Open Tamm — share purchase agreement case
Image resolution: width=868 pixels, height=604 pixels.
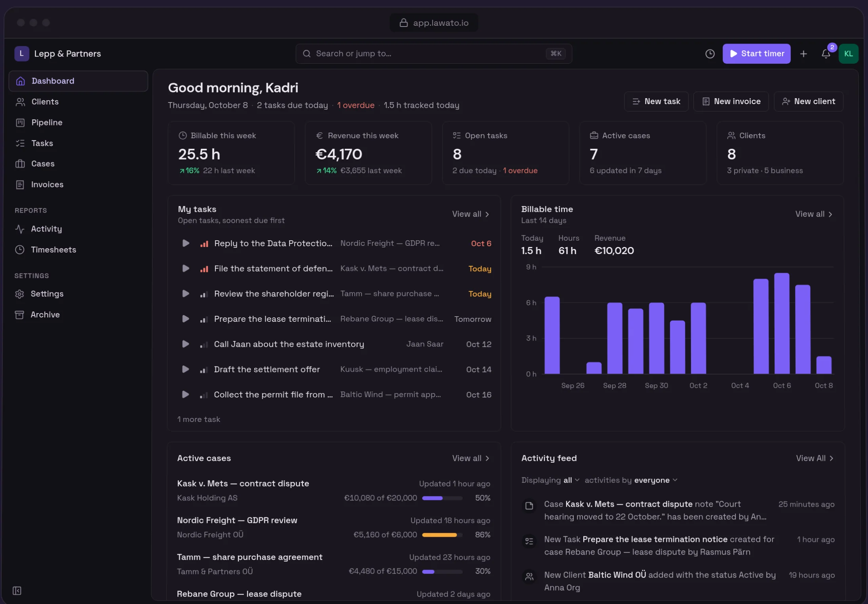250,557
